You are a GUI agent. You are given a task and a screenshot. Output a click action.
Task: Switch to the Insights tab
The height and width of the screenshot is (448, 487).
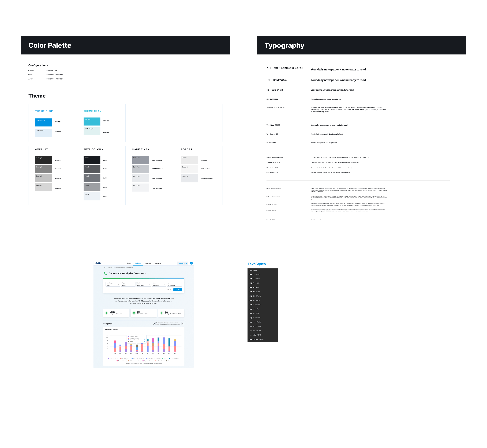(138, 263)
